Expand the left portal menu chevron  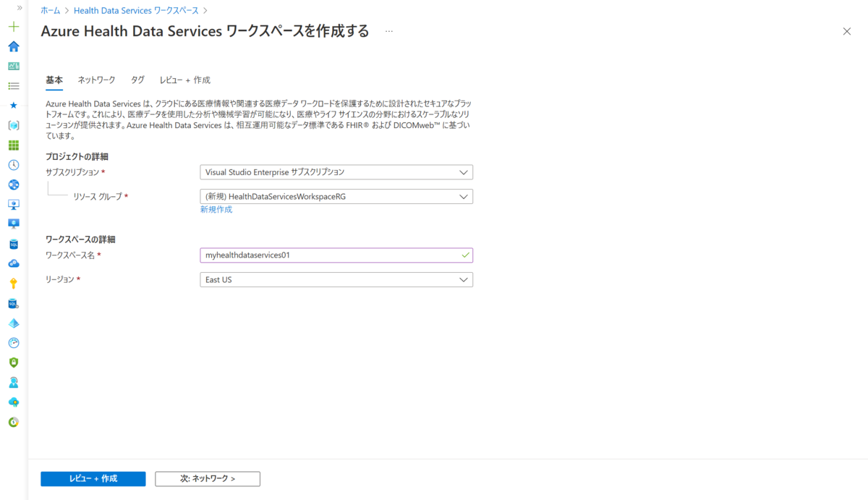tap(20, 7)
